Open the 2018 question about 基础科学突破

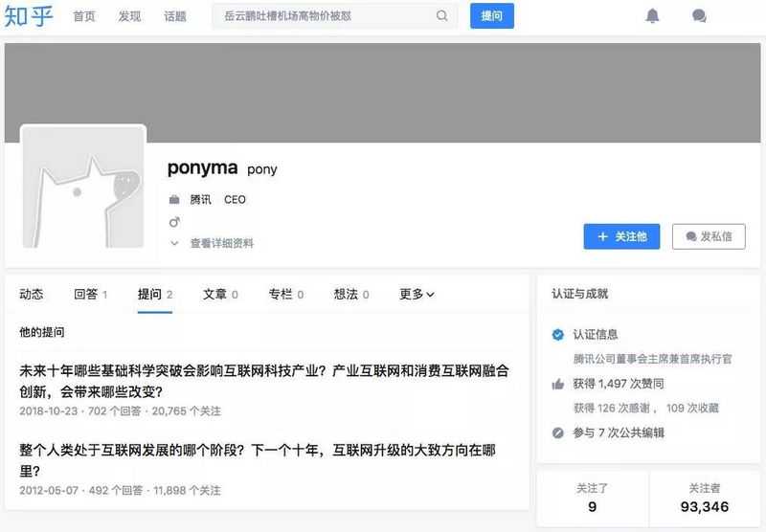[263, 381]
